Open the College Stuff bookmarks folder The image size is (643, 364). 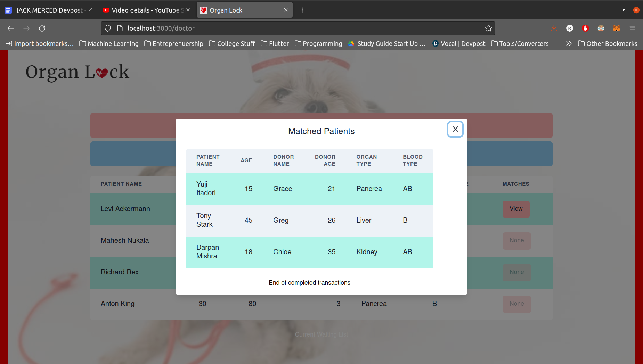pos(232,43)
